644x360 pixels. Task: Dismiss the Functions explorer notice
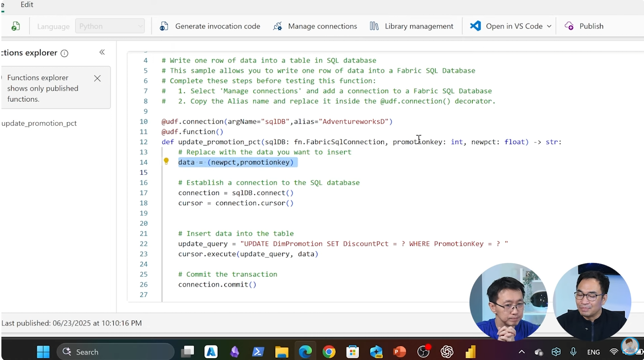(97, 78)
